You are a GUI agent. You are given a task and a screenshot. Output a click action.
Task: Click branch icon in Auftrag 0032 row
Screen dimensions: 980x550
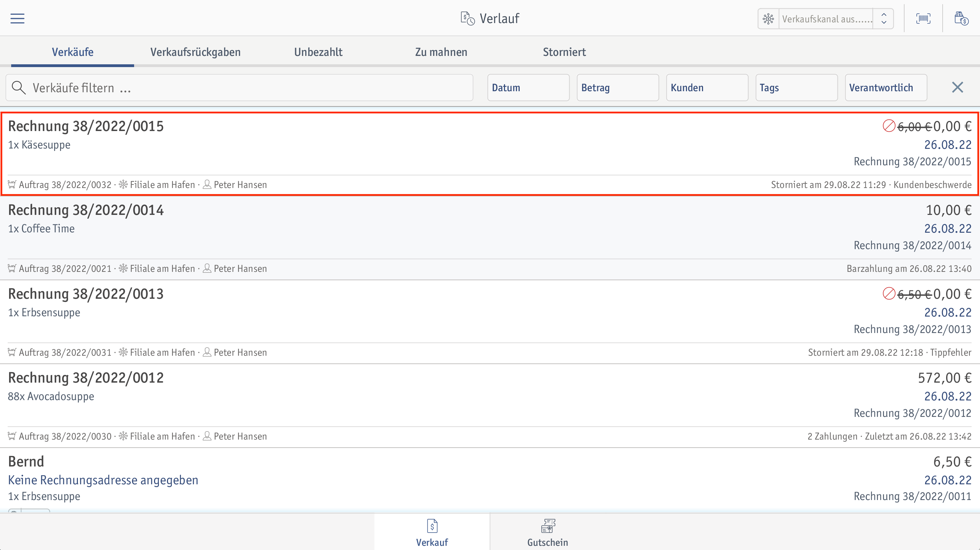point(123,184)
